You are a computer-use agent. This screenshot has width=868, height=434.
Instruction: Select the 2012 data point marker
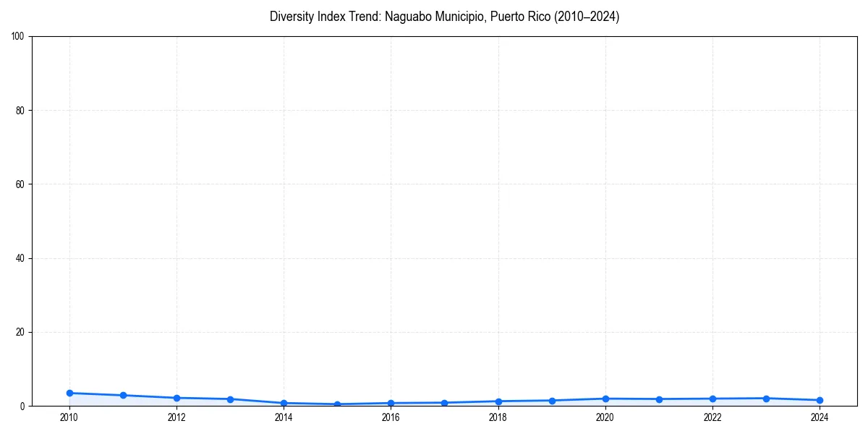176,397
